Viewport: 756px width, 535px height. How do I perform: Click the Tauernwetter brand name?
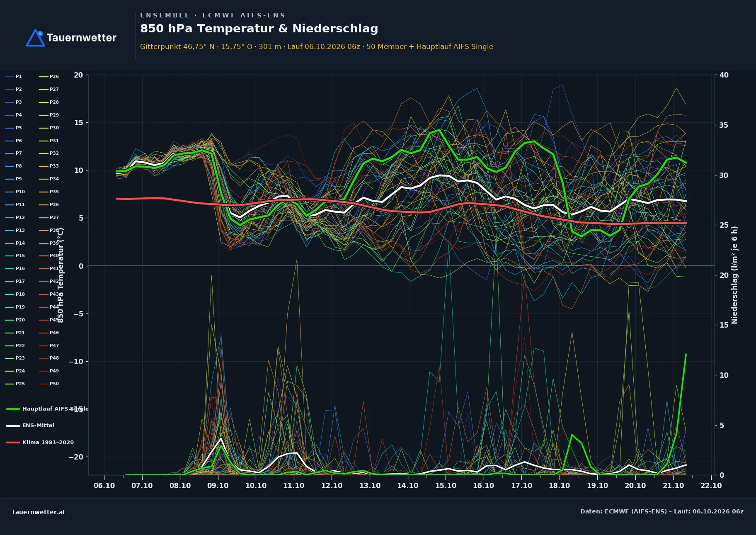82,38
